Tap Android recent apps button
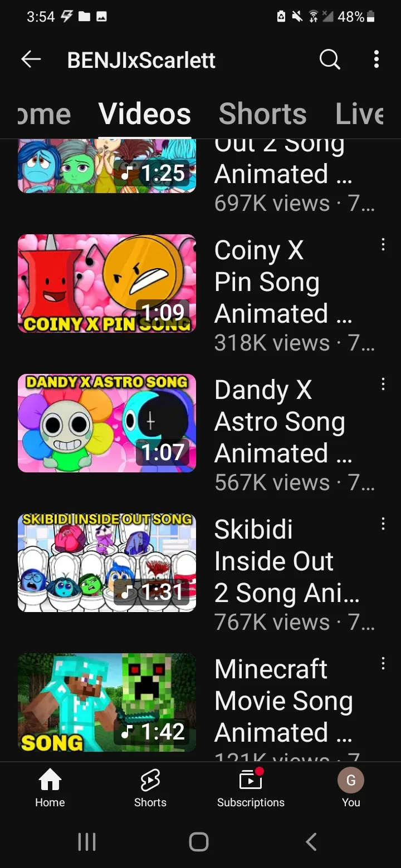 [x=87, y=842]
